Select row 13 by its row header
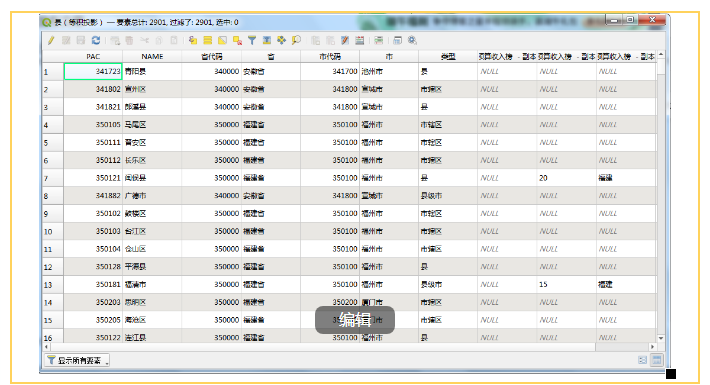The width and height of the screenshot is (710, 385). click(53, 284)
